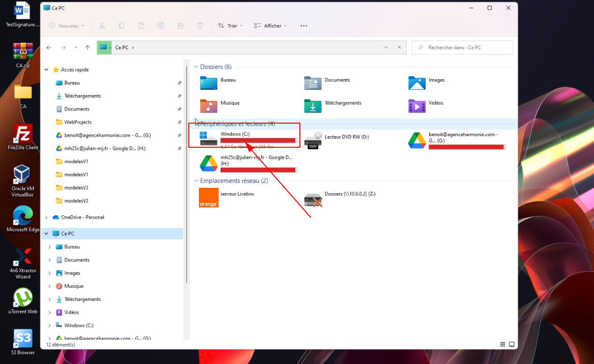Select Bureau in Accès rapide list
Screen dimensions: 594x364
coord(72,83)
